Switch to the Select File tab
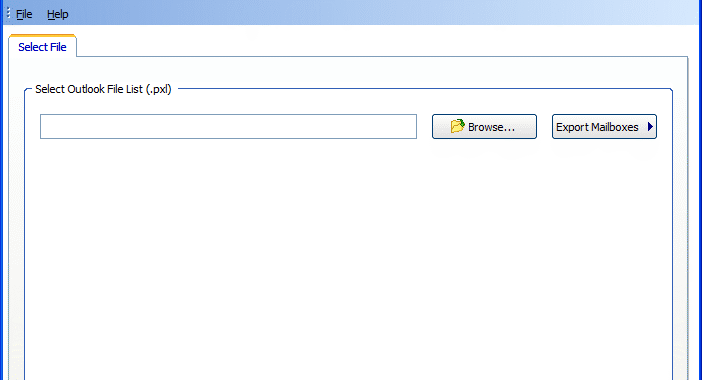 (x=43, y=47)
